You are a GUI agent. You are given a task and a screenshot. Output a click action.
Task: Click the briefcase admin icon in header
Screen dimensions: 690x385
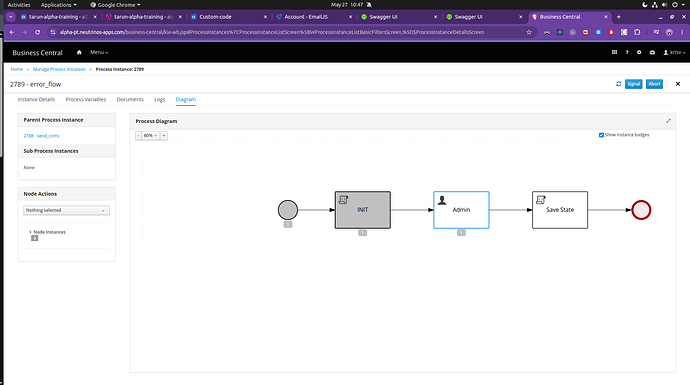(x=652, y=52)
